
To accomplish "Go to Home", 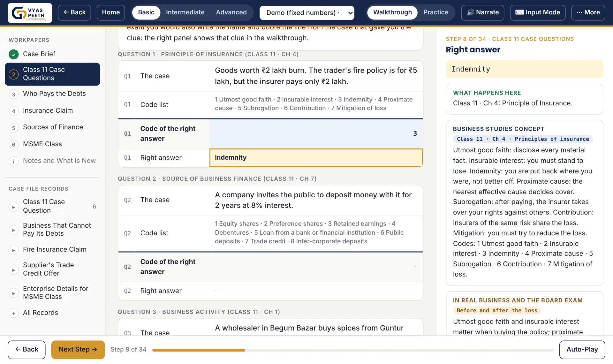I will [111, 12].
